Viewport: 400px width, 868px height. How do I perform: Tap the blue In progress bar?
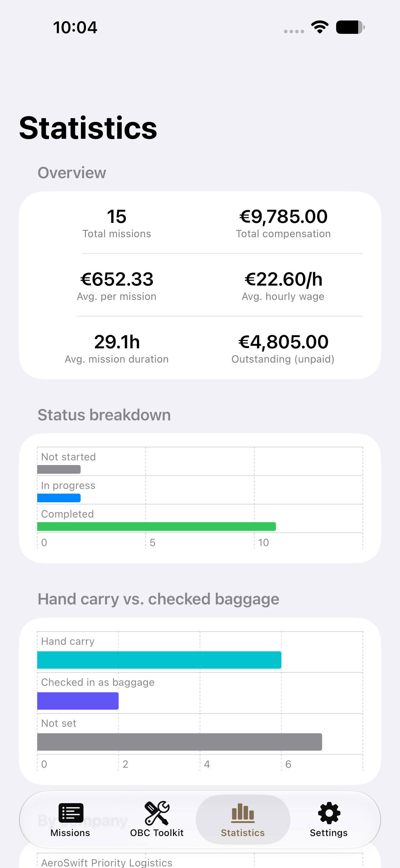tap(59, 498)
